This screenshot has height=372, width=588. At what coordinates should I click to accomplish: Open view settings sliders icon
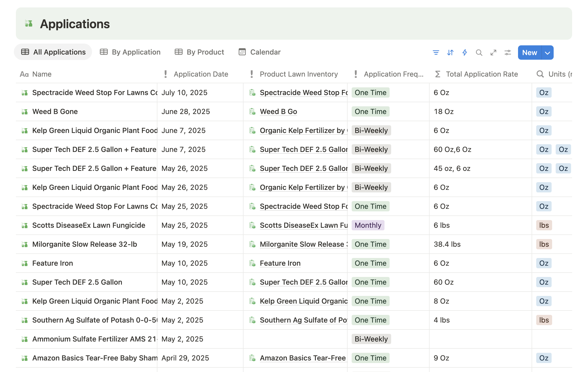coord(508,53)
